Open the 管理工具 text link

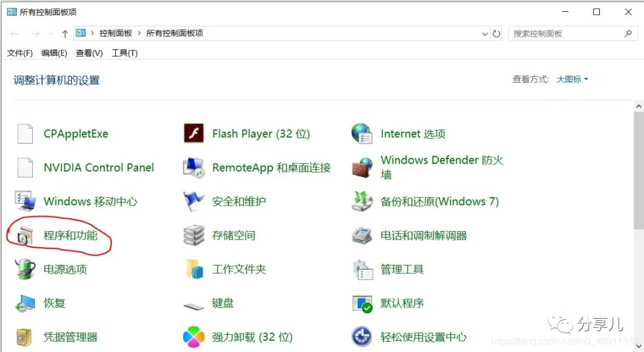pos(402,270)
